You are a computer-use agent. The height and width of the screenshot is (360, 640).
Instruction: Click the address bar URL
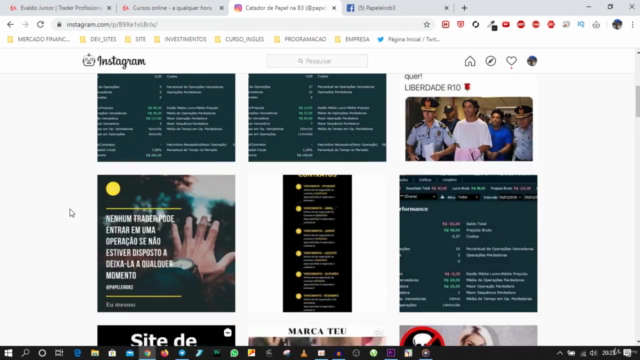[x=112, y=24]
